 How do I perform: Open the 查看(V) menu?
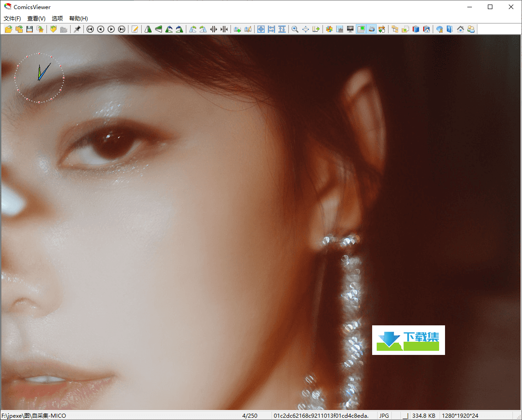(x=36, y=19)
